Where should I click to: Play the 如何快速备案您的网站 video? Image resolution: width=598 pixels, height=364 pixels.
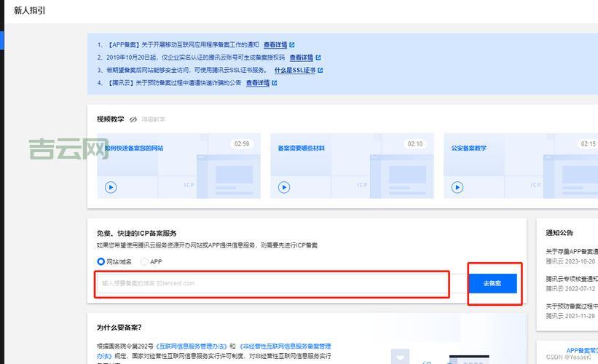coord(111,187)
